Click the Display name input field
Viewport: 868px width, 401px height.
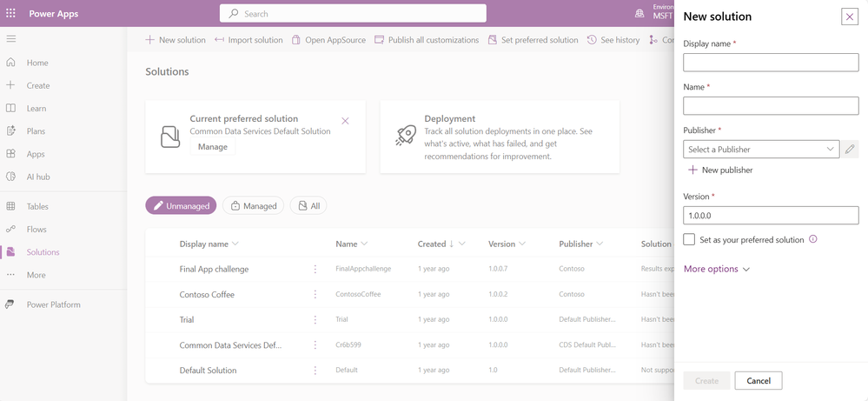click(x=771, y=63)
